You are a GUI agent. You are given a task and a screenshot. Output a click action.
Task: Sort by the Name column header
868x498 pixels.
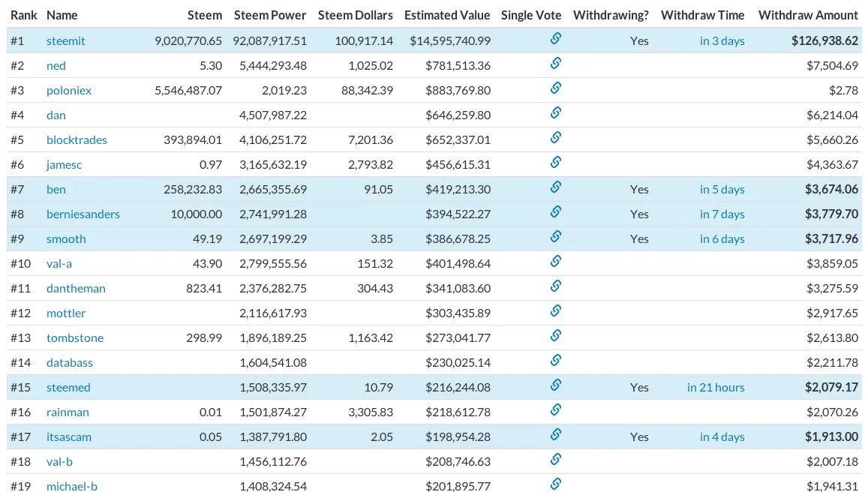62,15
